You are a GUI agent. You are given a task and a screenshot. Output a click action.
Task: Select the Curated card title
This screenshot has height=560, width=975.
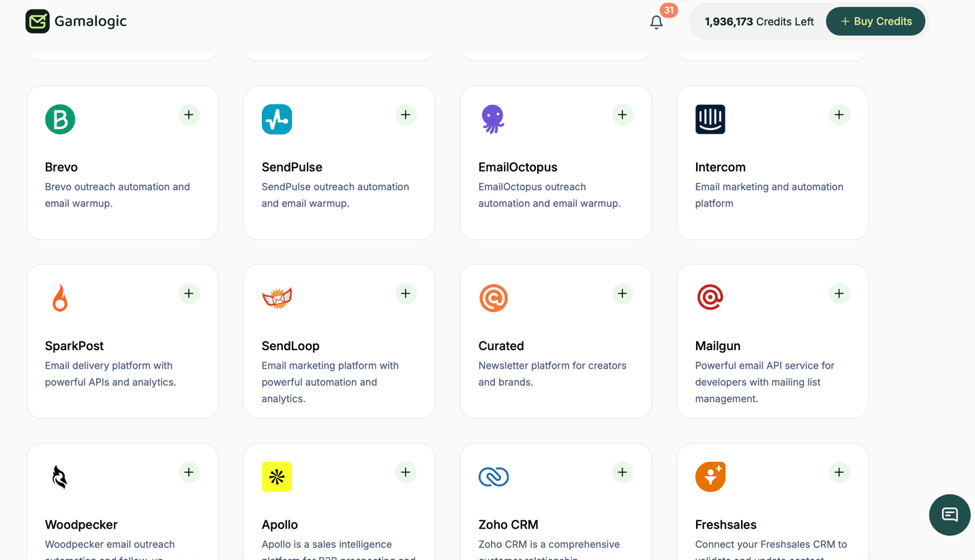coord(501,345)
